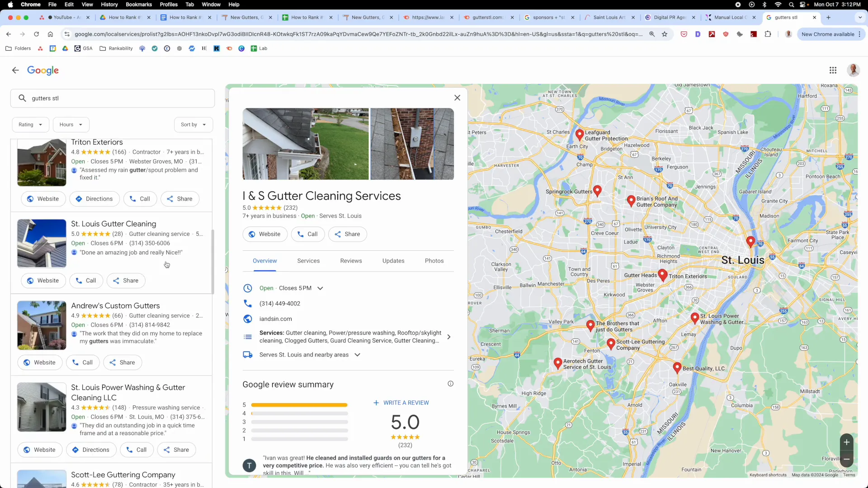The height and width of the screenshot is (488, 868).
Task: Click Call button in I & S panel
Action: coord(307,234)
